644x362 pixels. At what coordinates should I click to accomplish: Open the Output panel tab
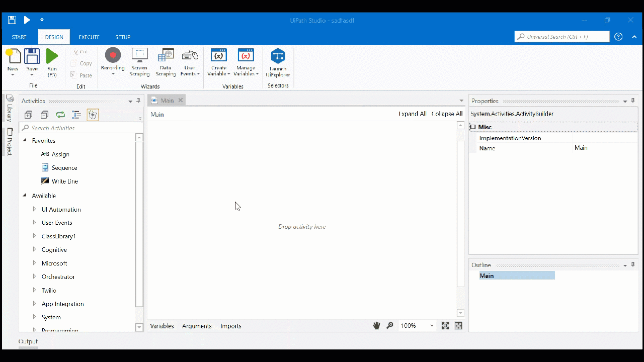pyautogui.click(x=28, y=342)
